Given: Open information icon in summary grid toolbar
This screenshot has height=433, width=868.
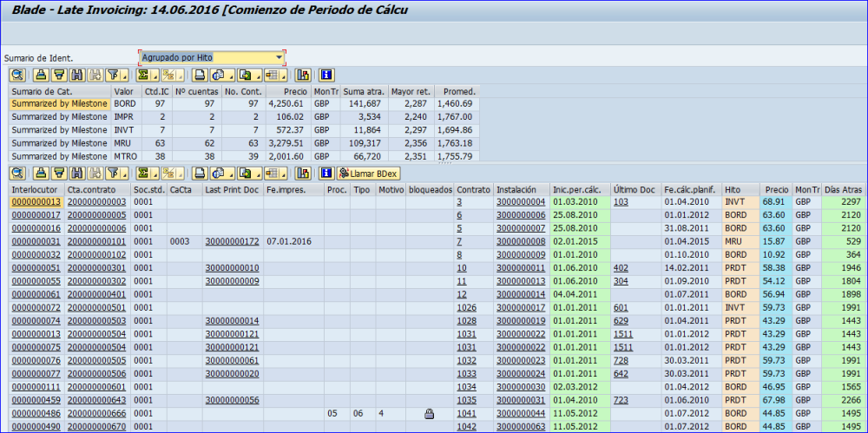Looking at the screenshot, I should tap(326, 75).
